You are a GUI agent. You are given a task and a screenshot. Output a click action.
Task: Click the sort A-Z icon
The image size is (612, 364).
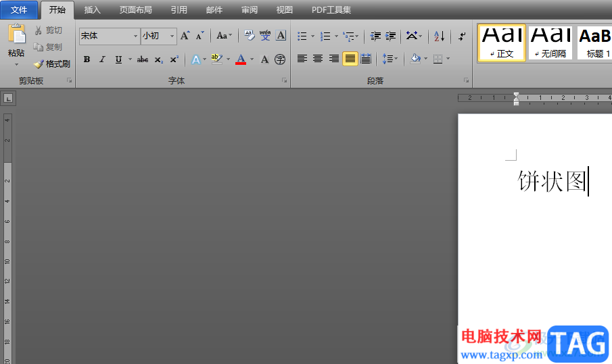[440, 36]
